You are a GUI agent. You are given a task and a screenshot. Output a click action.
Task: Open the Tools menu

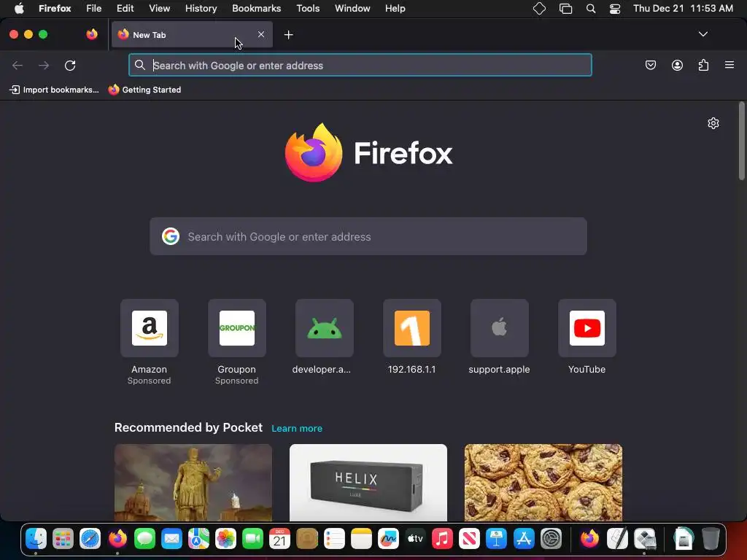click(x=308, y=8)
